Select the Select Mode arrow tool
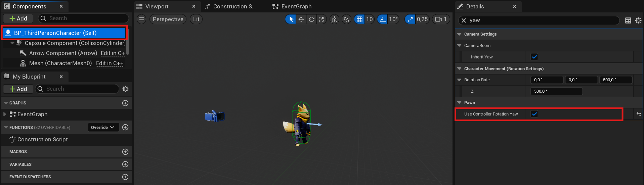 click(291, 19)
